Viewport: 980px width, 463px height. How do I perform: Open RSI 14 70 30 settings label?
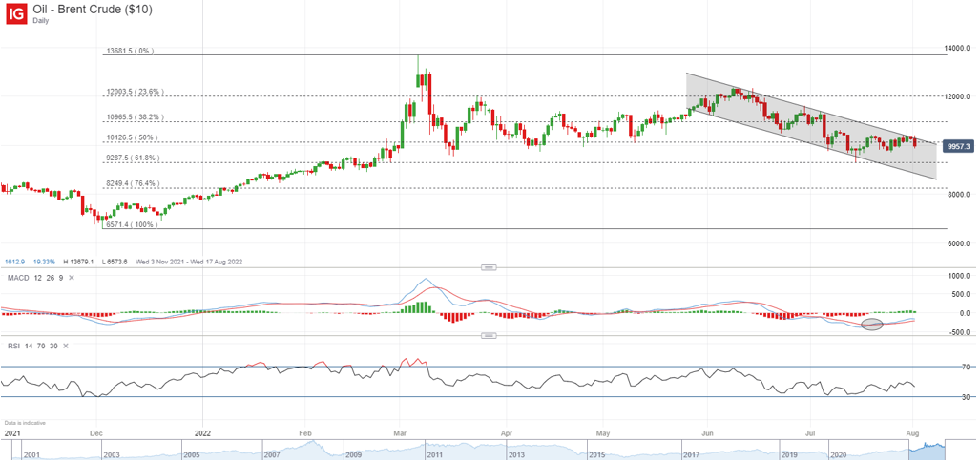tap(31, 345)
